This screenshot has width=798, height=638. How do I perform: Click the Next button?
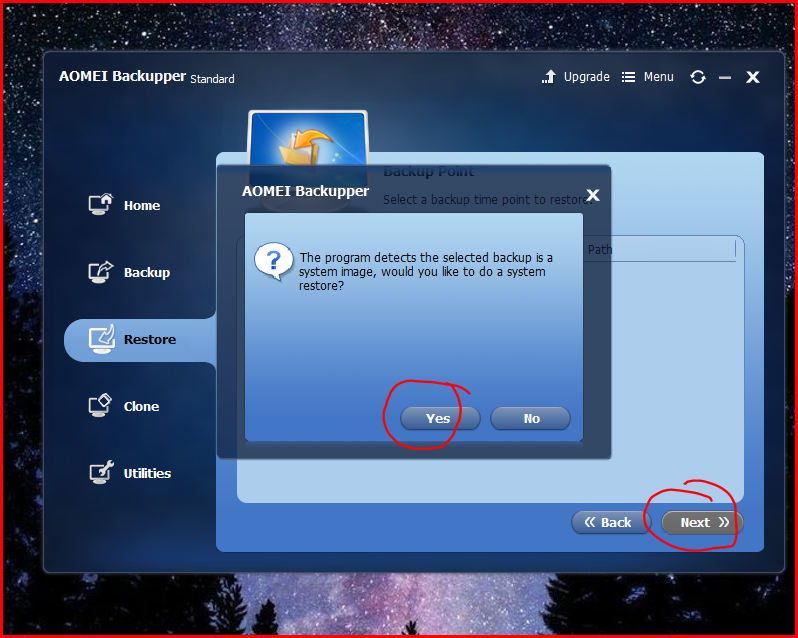[702, 523]
